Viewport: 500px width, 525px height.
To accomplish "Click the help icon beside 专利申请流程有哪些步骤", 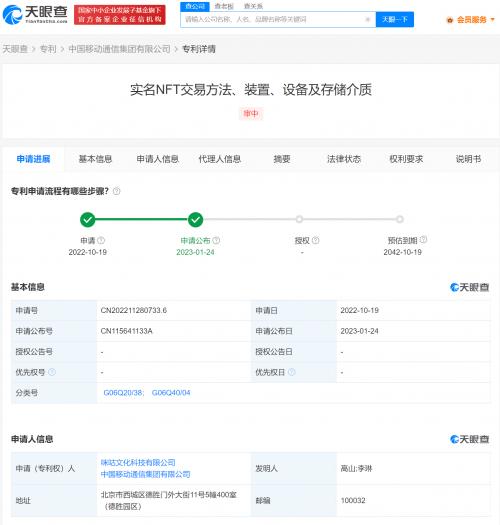I will point(117,191).
